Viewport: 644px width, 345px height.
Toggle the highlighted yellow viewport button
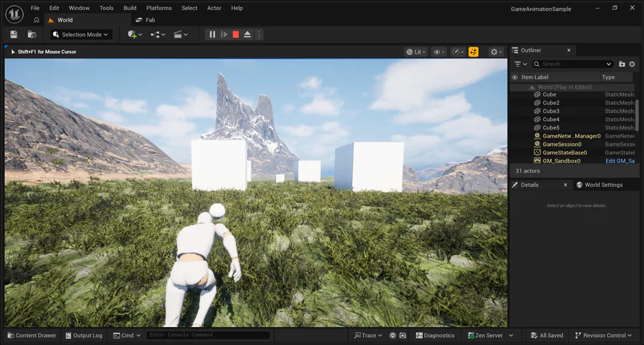pyautogui.click(x=474, y=52)
